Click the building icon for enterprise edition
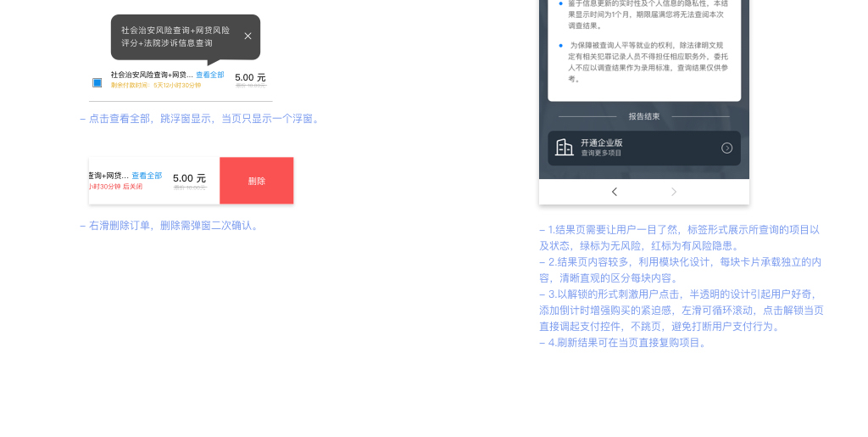The width and height of the screenshot is (868, 437). tap(564, 148)
